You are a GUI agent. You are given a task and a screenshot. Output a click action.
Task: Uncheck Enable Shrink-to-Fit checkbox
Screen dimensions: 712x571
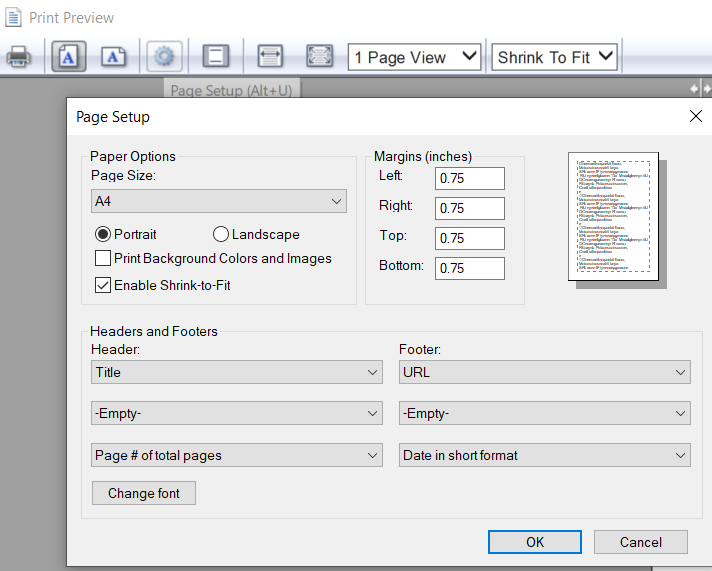click(102, 285)
